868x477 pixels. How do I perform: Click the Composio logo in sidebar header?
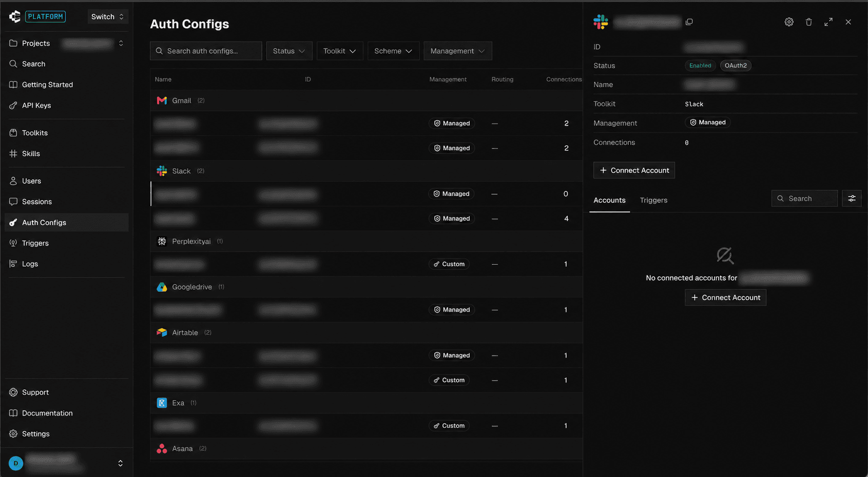[15, 16]
